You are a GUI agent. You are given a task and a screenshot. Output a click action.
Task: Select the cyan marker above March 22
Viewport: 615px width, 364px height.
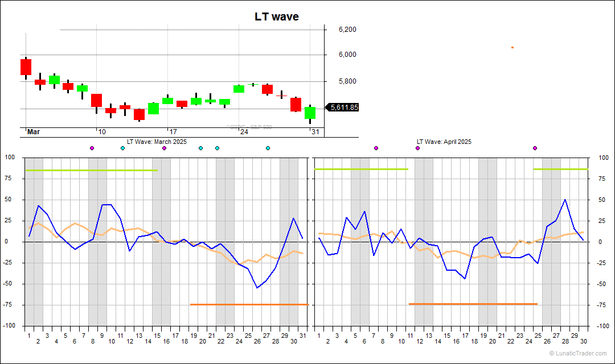(217, 148)
